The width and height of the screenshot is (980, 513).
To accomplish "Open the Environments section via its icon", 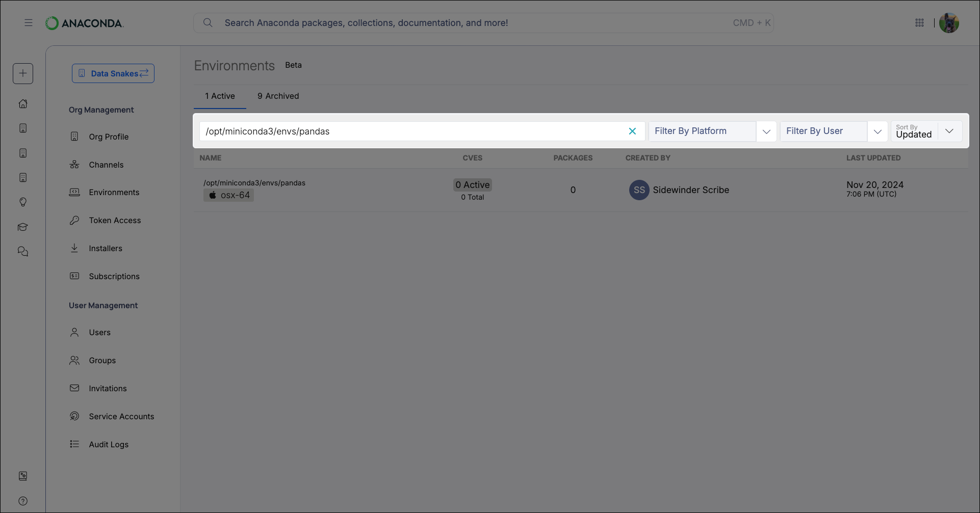I will tap(75, 192).
